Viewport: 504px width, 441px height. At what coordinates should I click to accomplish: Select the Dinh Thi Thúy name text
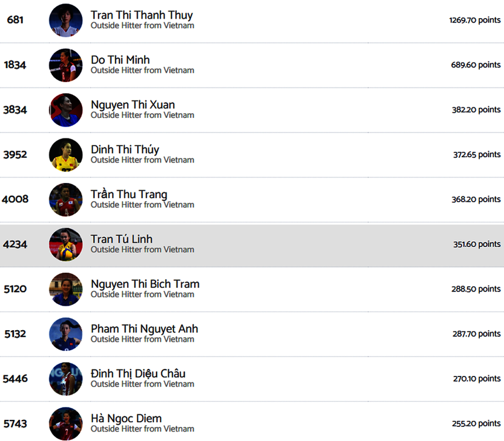(x=125, y=150)
